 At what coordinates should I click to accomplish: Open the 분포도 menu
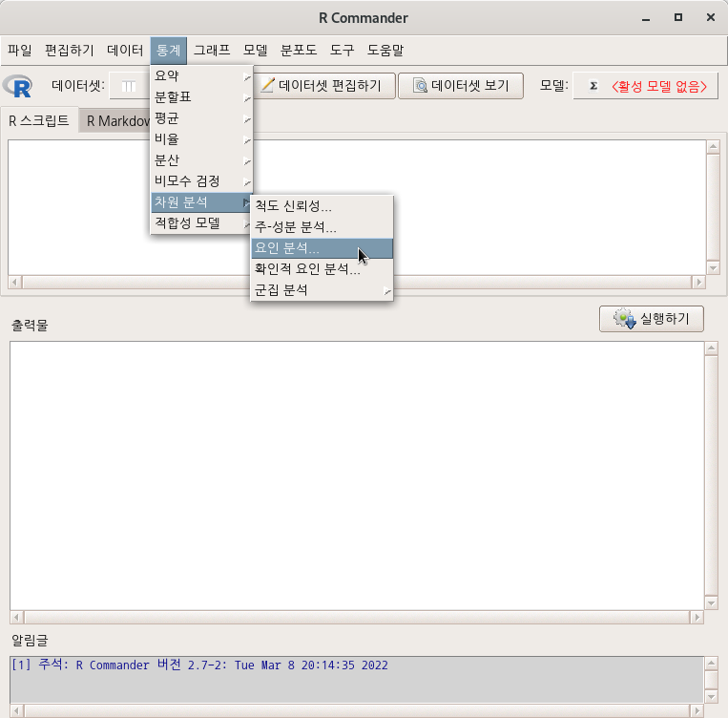pos(299,51)
